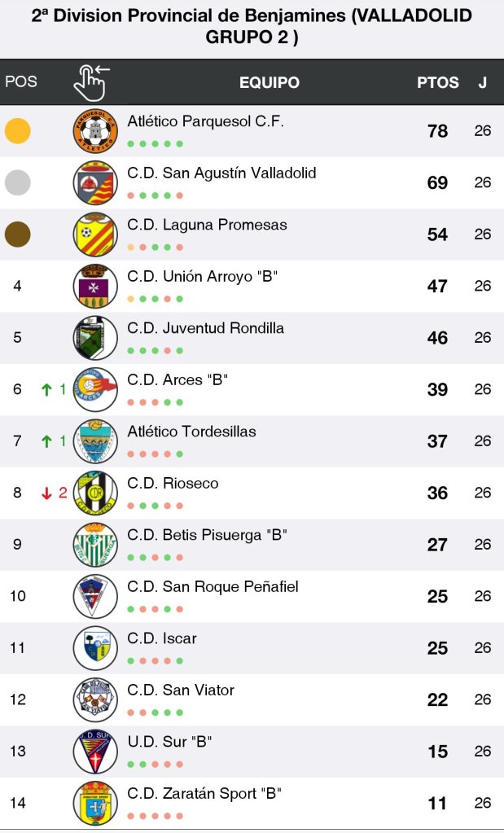Image resolution: width=504 pixels, height=833 pixels.
Task: Click the Atlético Parquesol C.F. crest
Action: pyautogui.click(x=95, y=130)
